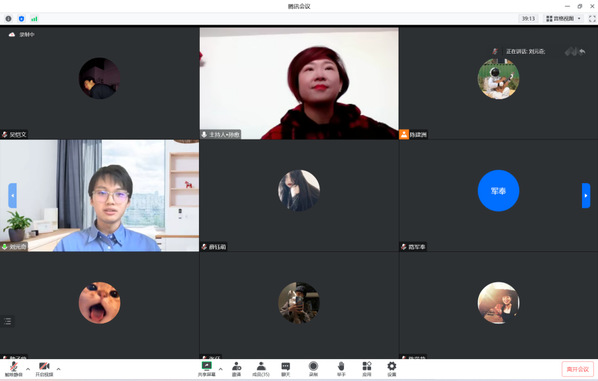Turn on the video camera
Image resolution: width=598 pixels, height=381 pixels.
[44, 369]
